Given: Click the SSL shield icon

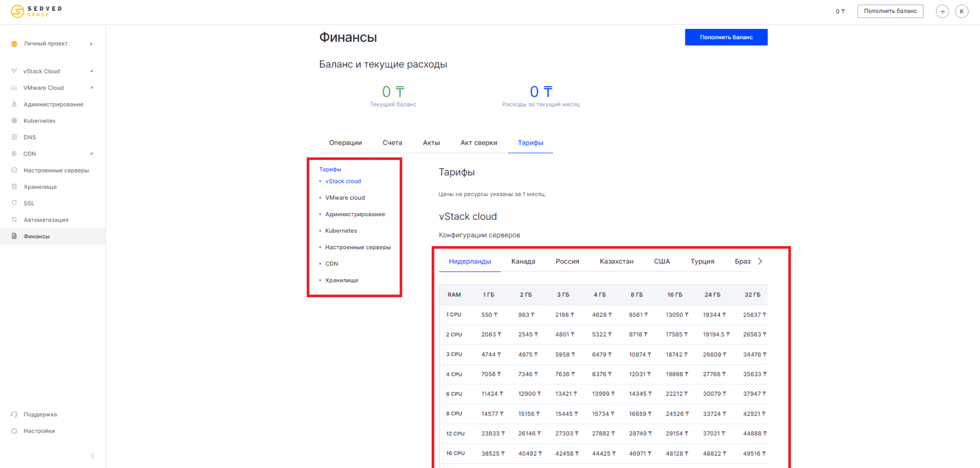Looking at the screenshot, I should click(x=14, y=203).
